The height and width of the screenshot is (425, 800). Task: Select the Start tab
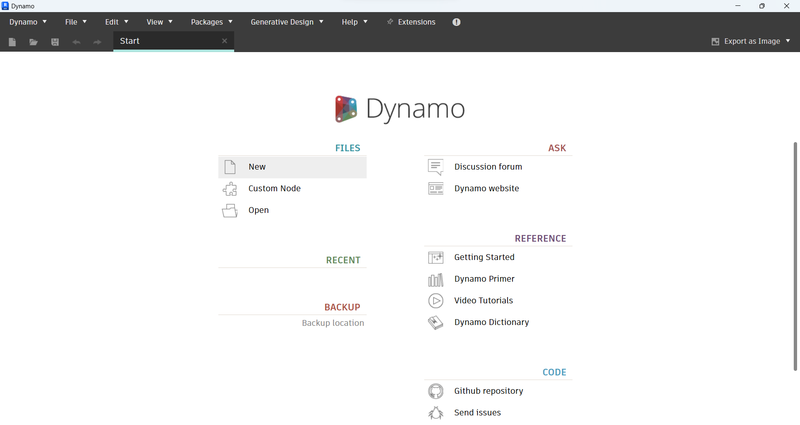point(173,41)
